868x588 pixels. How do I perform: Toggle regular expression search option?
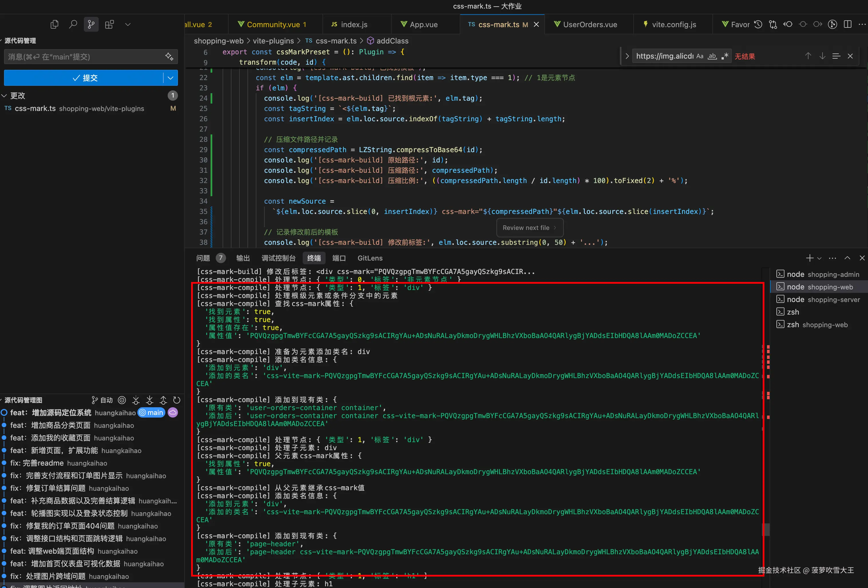click(725, 56)
